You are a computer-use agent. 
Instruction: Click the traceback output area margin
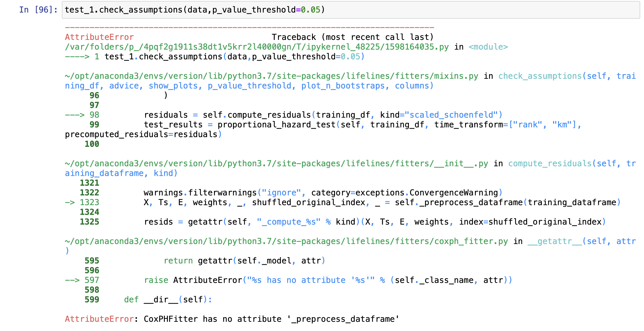tap(33, 179)
